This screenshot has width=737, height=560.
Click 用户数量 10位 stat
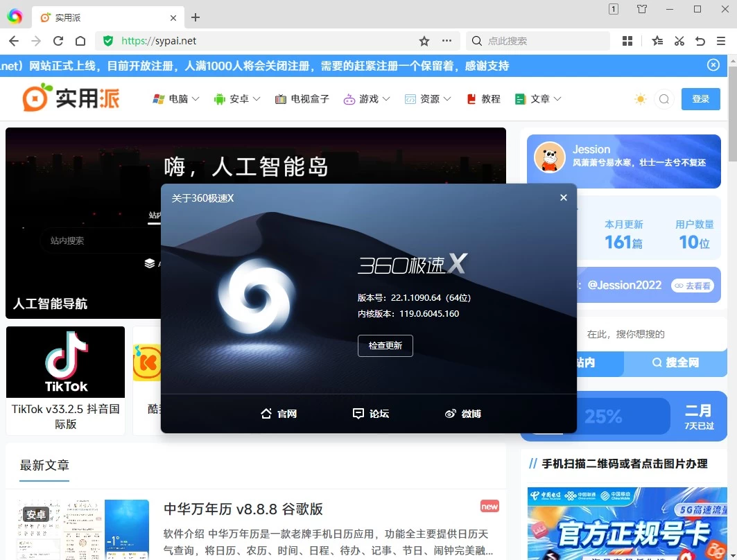694,234
